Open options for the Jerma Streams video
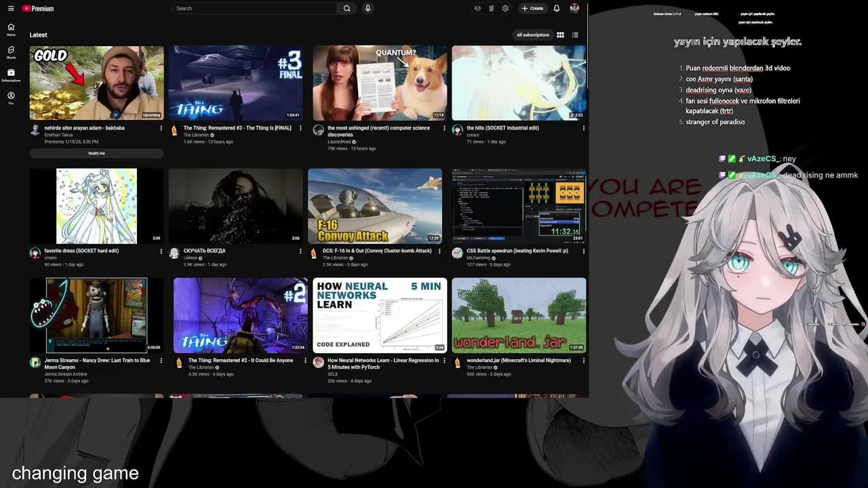Screen dimensions: 868x488 161,361
